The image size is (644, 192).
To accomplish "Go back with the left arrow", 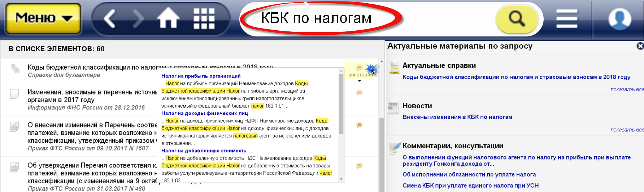I will coord(109,18).
